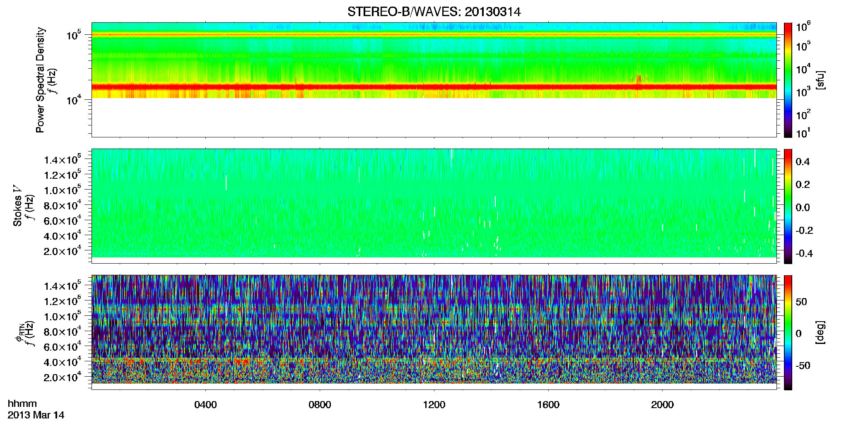Click the [deg] units label
This screenshot has height=447, width=868.
pyautogui.click(x=820, y=332)
